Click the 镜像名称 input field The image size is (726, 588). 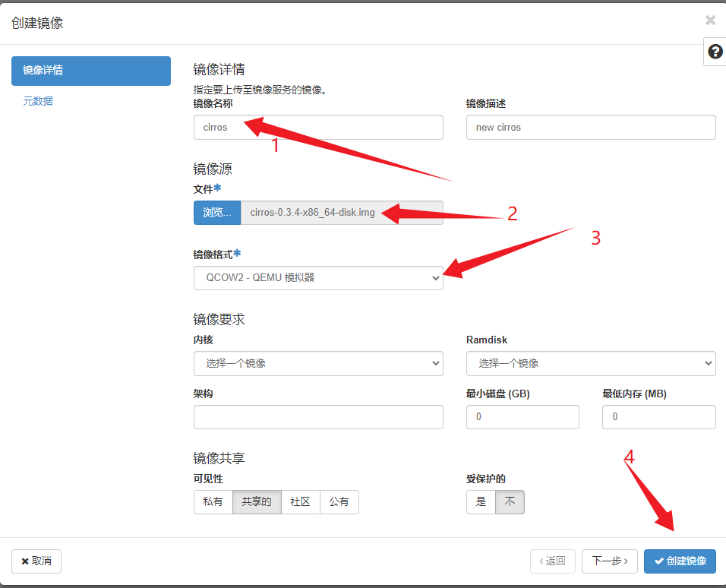click(x=318, y=128)
